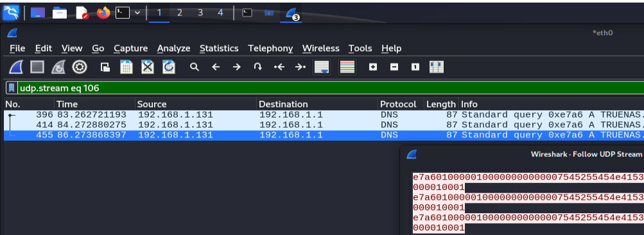Sort by the Destination column header
This screenshot has height=235, width=644.
[317, 105]
